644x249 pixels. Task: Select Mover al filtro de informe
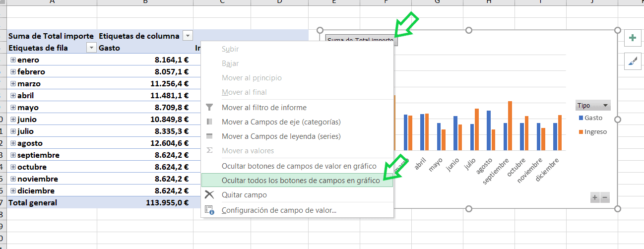pos(297,108)
